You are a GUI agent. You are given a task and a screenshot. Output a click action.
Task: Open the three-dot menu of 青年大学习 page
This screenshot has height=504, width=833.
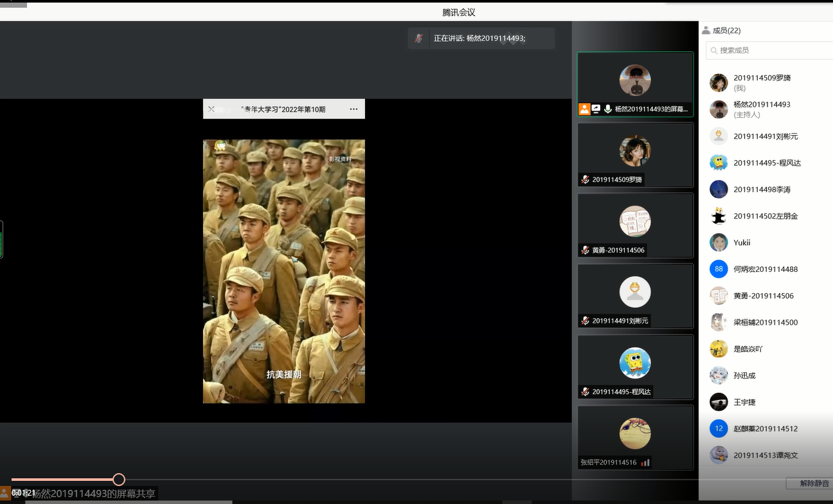pyautogui.click(x=354, y=109)
